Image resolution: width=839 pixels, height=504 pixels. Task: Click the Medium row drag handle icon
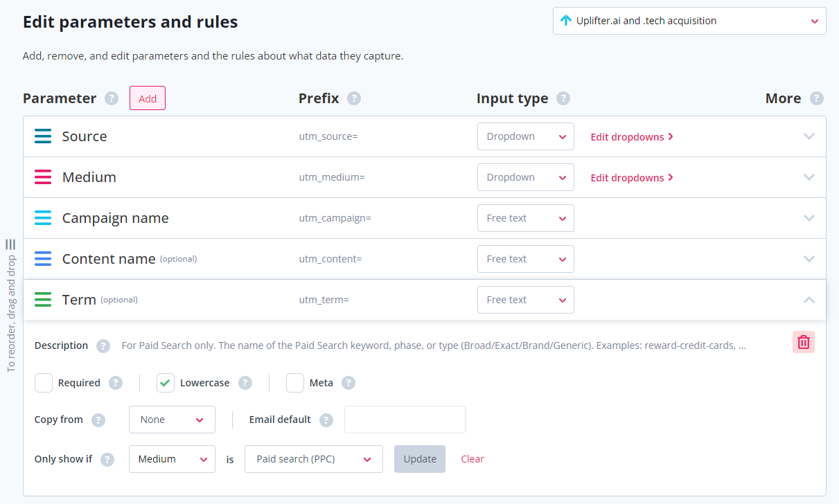43,177
